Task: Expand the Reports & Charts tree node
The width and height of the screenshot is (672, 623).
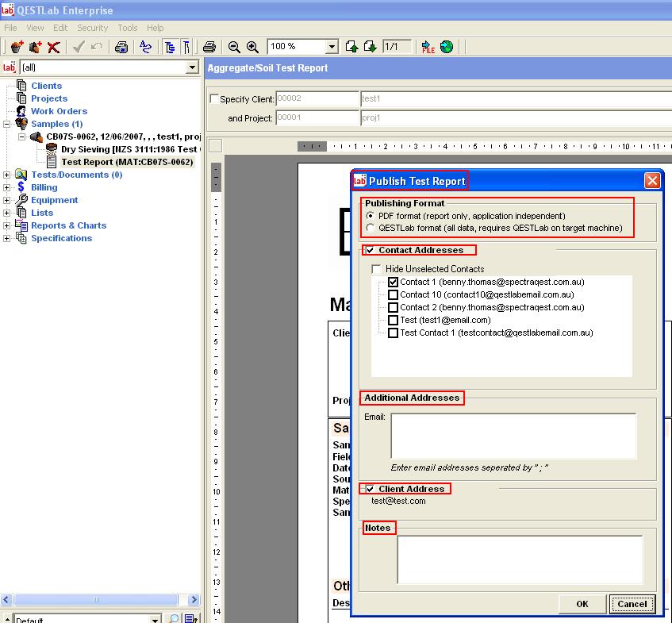Action: [x=7, y=225]
